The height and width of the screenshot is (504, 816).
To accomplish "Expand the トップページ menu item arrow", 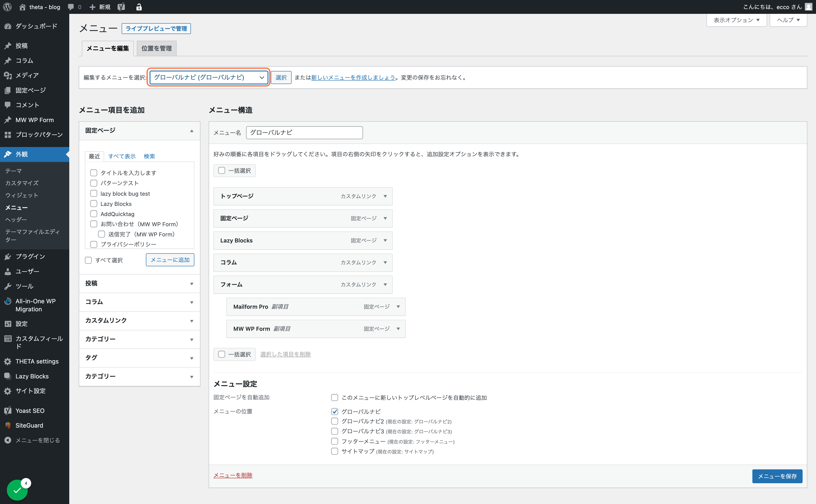I will [385, 196].
